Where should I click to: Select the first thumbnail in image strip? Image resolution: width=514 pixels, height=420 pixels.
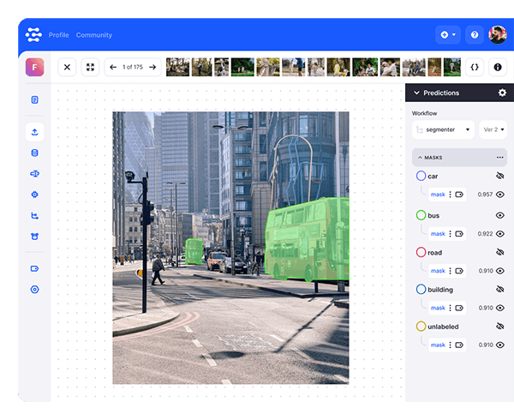[x=176, y=67]
